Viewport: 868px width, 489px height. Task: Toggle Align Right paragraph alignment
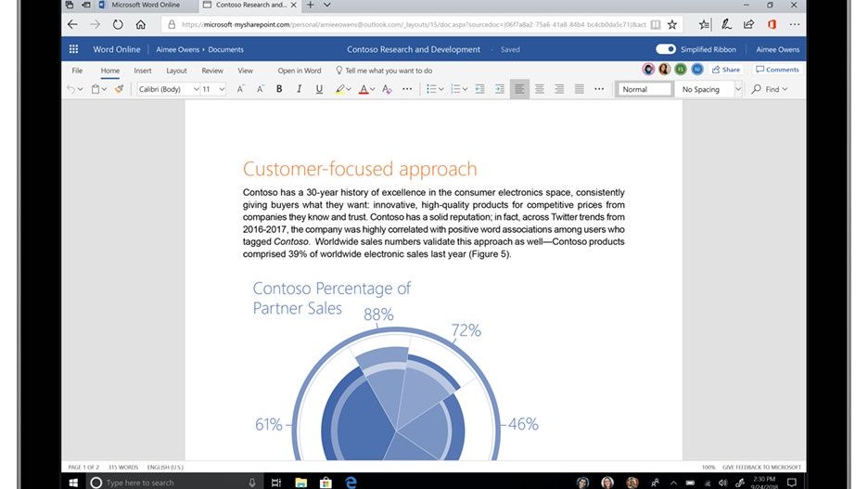pos(559,89)
